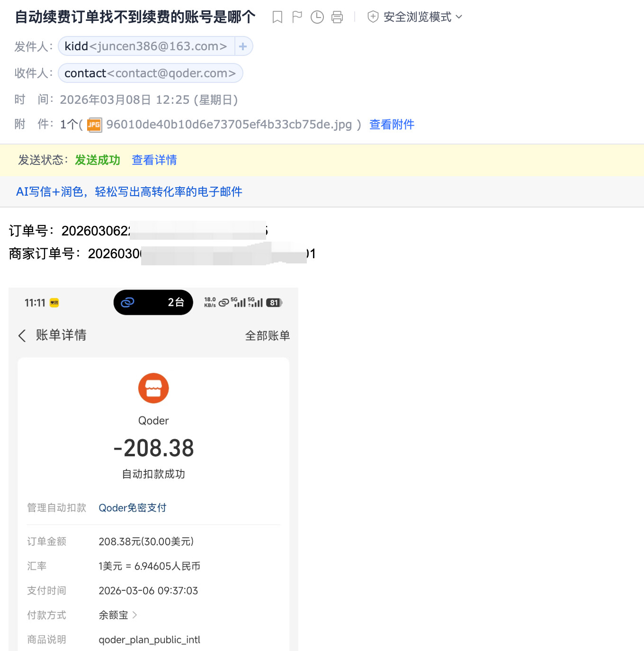Image resolution: width=644 pixels, height=651 pixels.
Task: Click the 商品说明 label
Action: (47, 640)
